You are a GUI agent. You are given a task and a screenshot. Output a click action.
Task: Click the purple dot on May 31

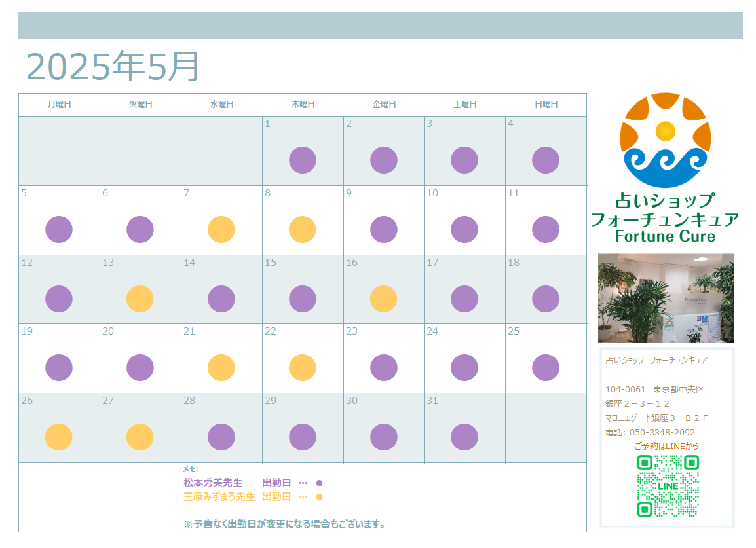464,437
